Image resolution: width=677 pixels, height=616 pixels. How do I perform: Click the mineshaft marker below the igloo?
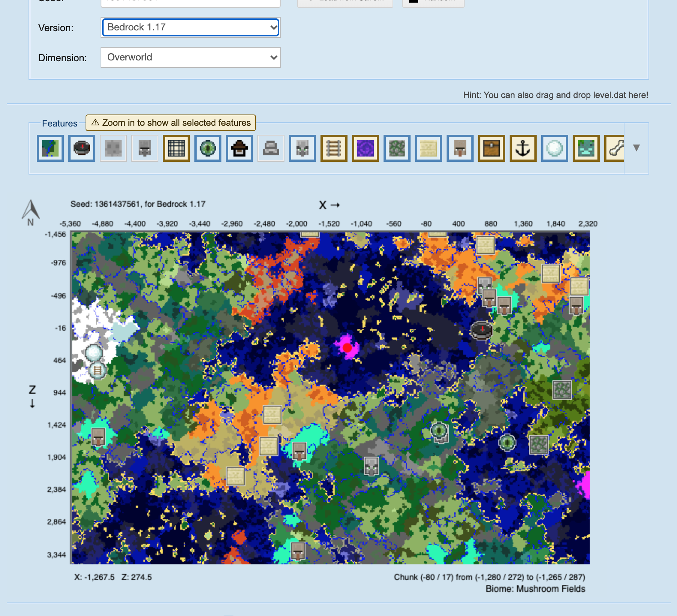(98, 371)
